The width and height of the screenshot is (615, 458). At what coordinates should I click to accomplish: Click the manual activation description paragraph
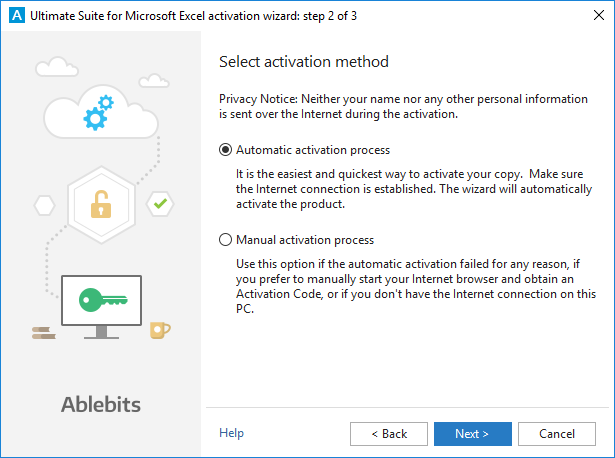416,286
